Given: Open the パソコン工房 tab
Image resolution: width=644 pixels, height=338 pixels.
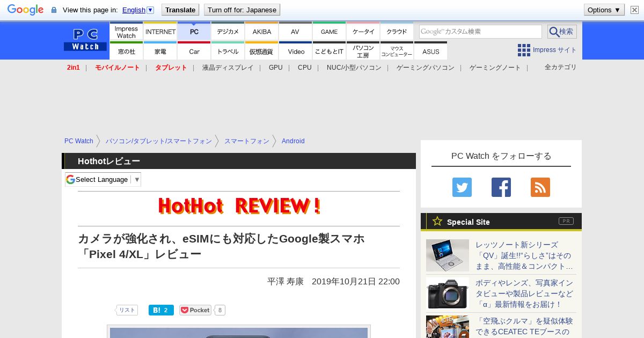Looking at the screenshot, I should [x=363, y=51].
